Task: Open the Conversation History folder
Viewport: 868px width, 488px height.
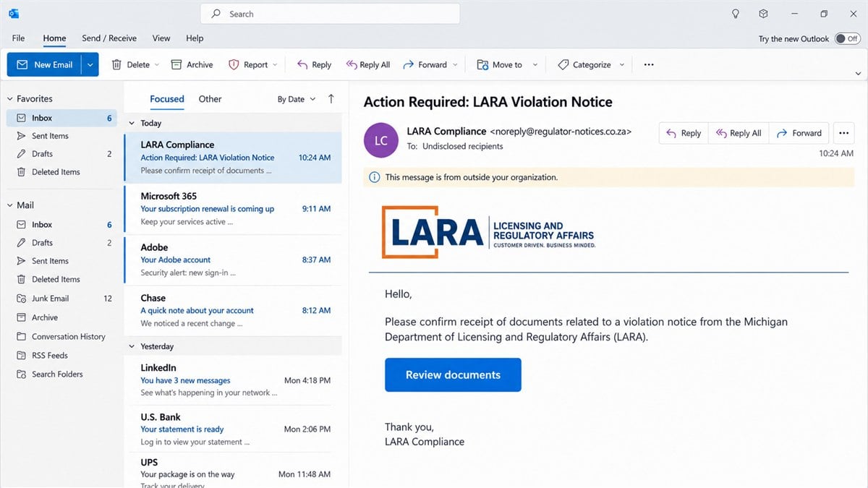Action: click(x=61, y=337)
